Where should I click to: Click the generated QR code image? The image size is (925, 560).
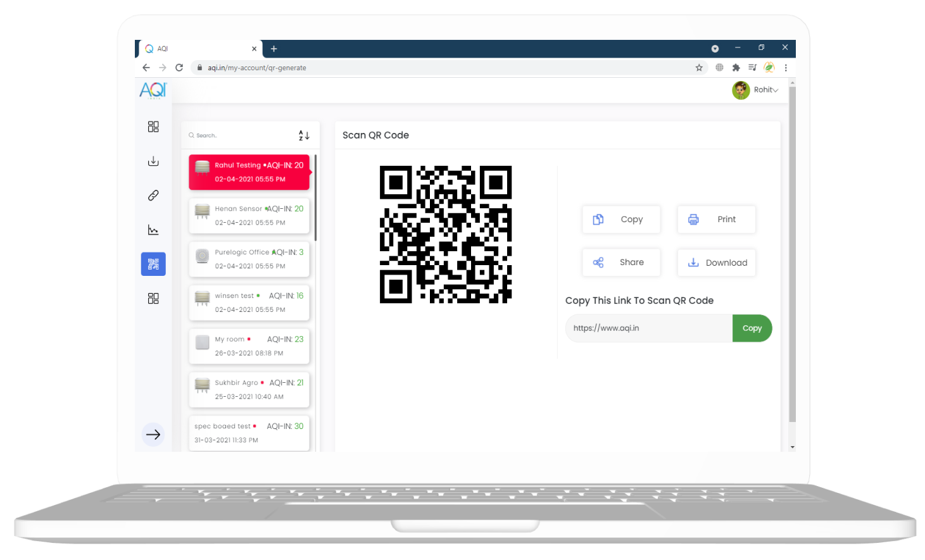click(446, 235)
